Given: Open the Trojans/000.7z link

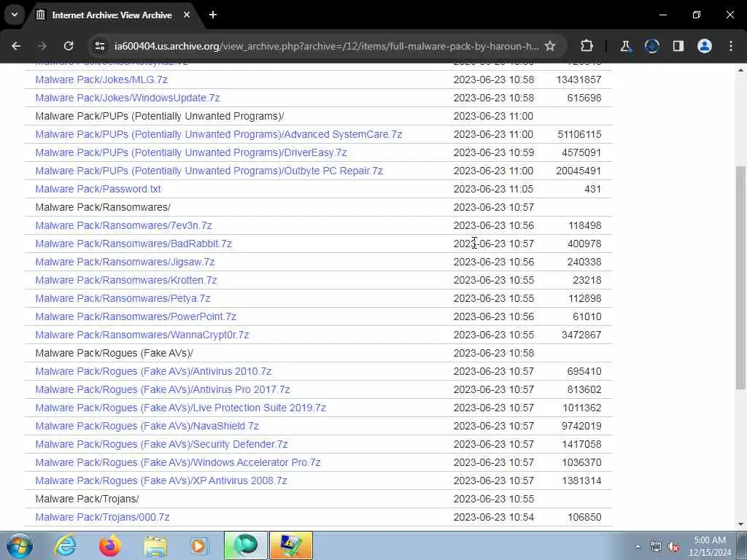Looking at the screenshot, I should click(102, 517).
